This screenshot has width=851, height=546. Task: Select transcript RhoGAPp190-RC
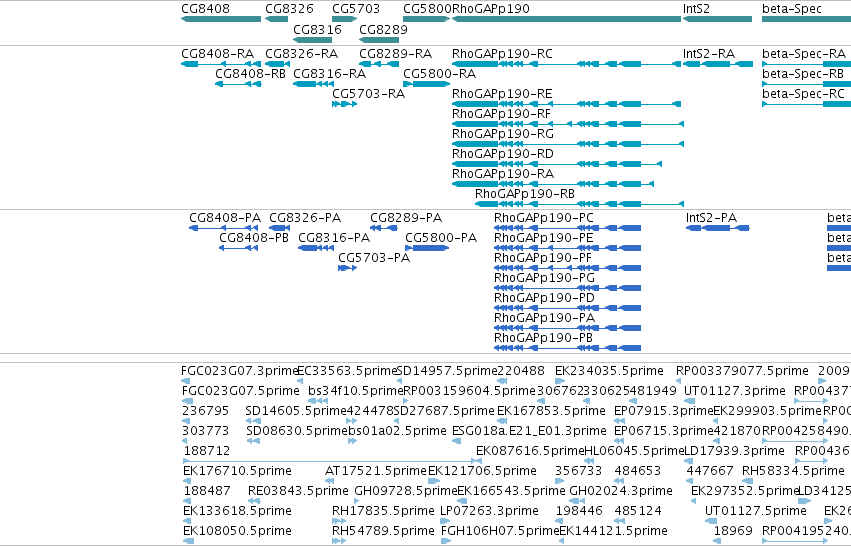[566, 64]
